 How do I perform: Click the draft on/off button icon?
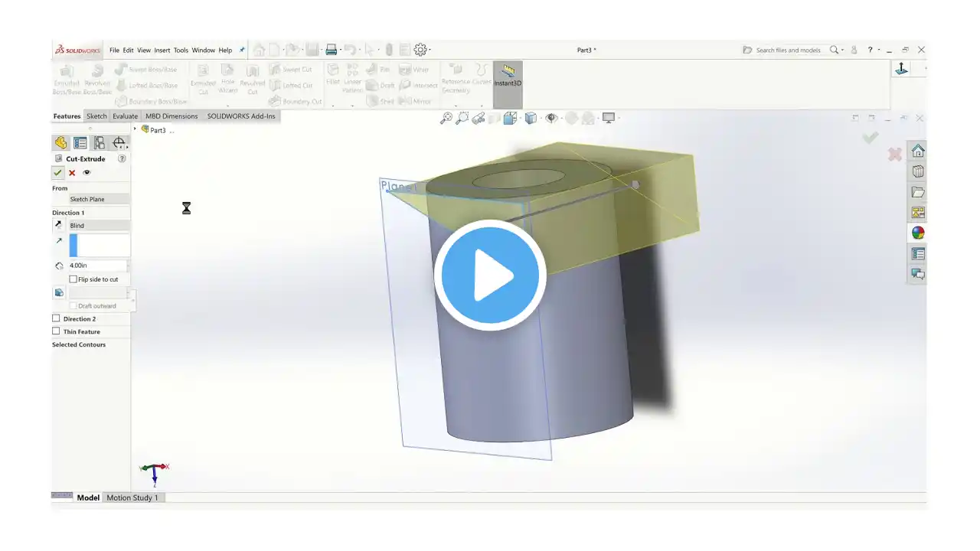[58, 292]
